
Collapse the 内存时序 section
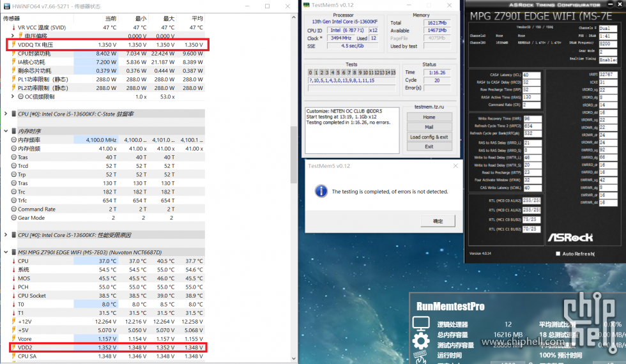click(6, 131)
